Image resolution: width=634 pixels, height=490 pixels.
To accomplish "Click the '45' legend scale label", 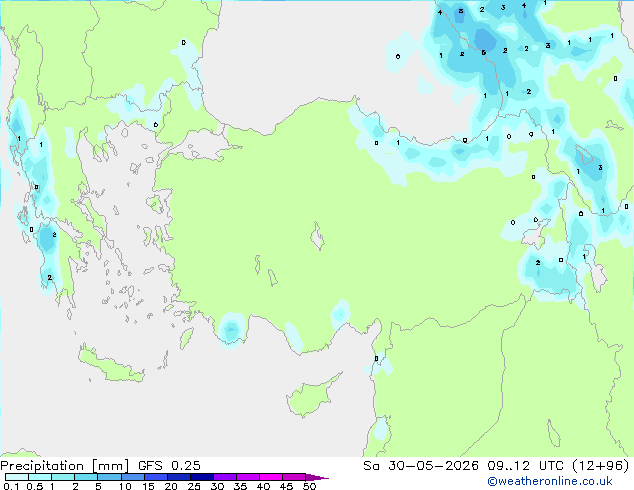I will coord(286,486).
